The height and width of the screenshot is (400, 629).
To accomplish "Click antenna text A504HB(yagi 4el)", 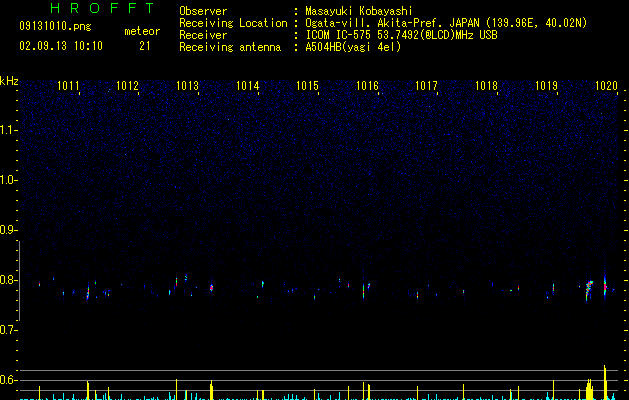I will (x=353, y=47).
